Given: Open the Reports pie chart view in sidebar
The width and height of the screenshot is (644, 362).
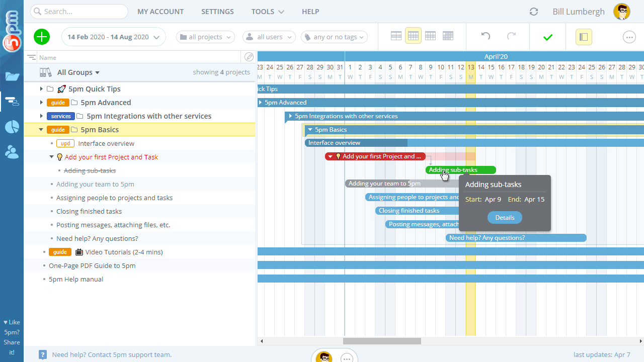Looking at the screenshot, I should point(12,127).
